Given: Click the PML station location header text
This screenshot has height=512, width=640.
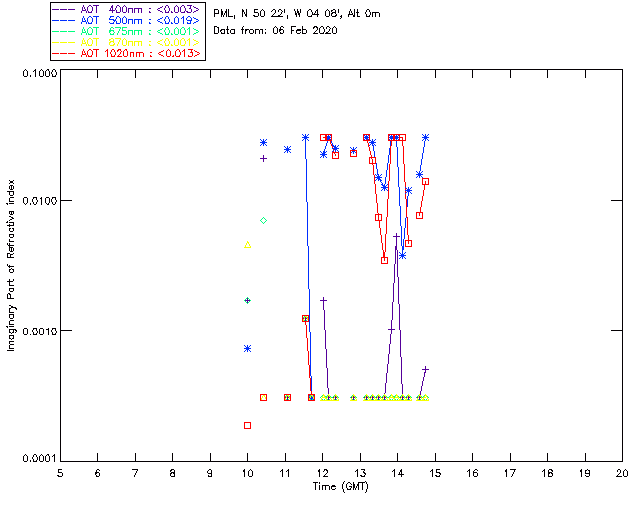Looking at the screenshot, I should click(x=297, y=14).
